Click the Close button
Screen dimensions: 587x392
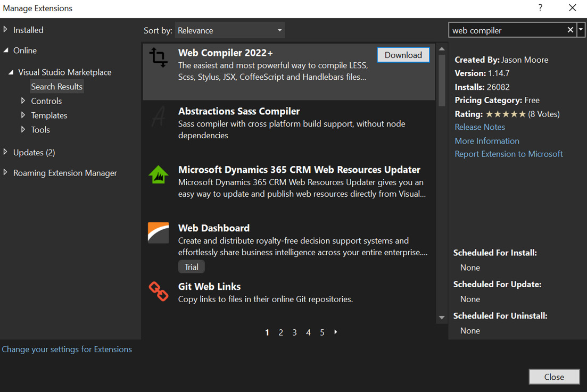coord(554,377)
